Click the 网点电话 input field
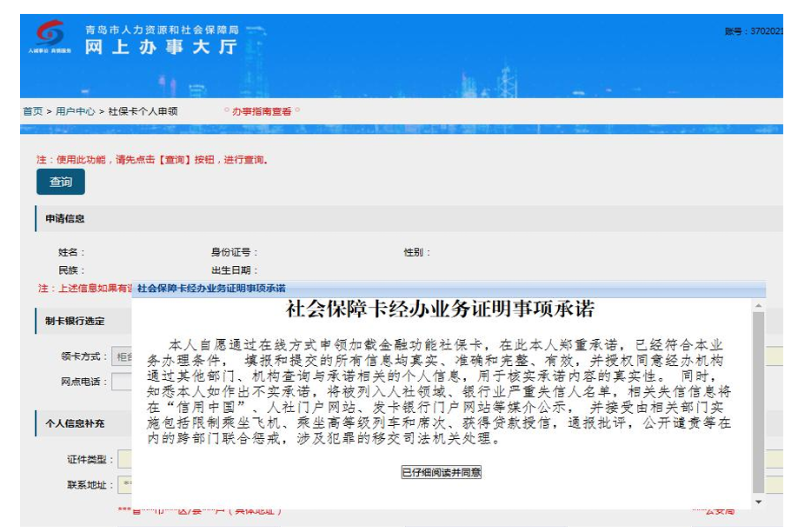This screenshot has height=532, width=798. coord(122,381)
